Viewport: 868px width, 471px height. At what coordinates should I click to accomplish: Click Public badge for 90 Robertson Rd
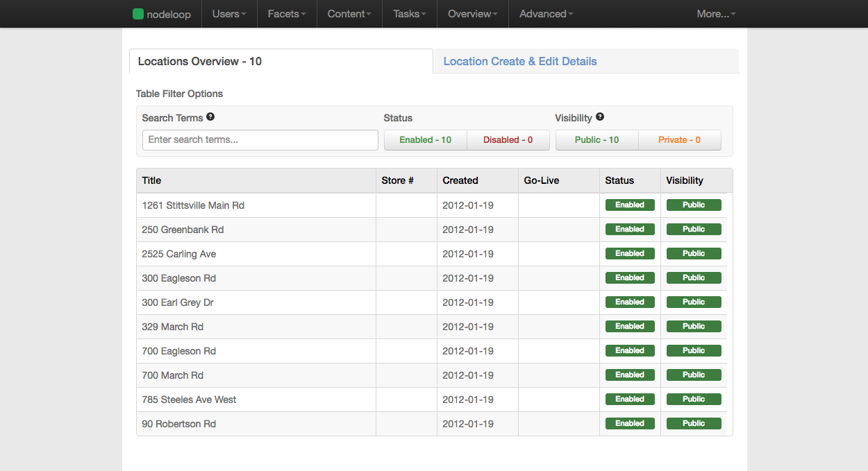pos(694,424)
